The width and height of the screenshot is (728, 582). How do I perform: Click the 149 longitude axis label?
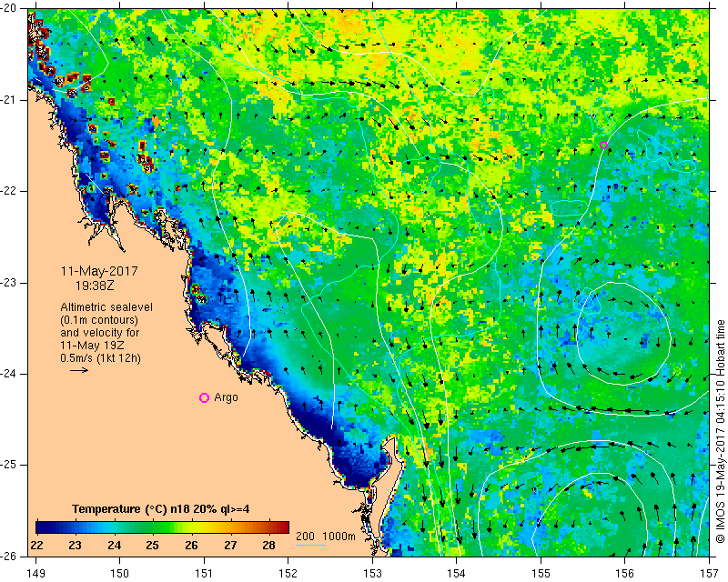click(36, 574)
